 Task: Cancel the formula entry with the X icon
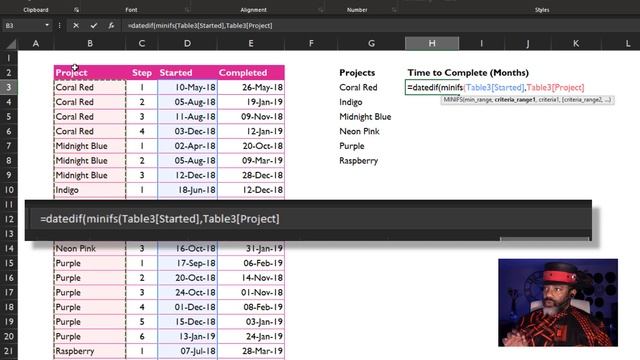[x=76, y=25]
